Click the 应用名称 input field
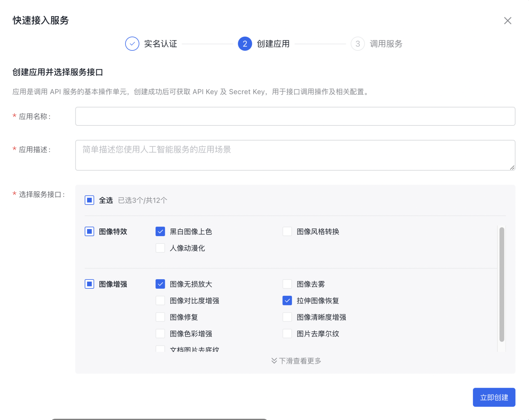Viewport: 529px width, 420px height. coord(295,116)
